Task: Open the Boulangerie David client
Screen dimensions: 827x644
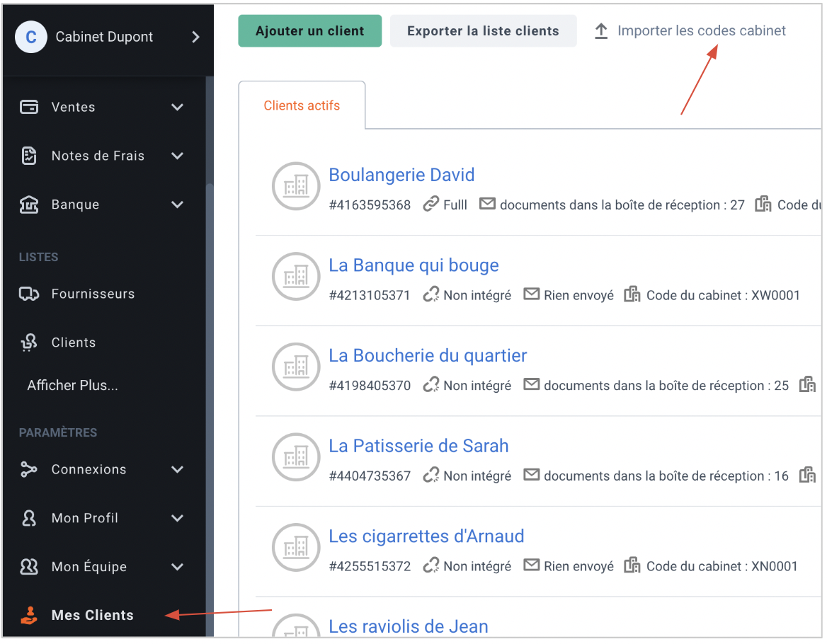Action: coord(401,175)
